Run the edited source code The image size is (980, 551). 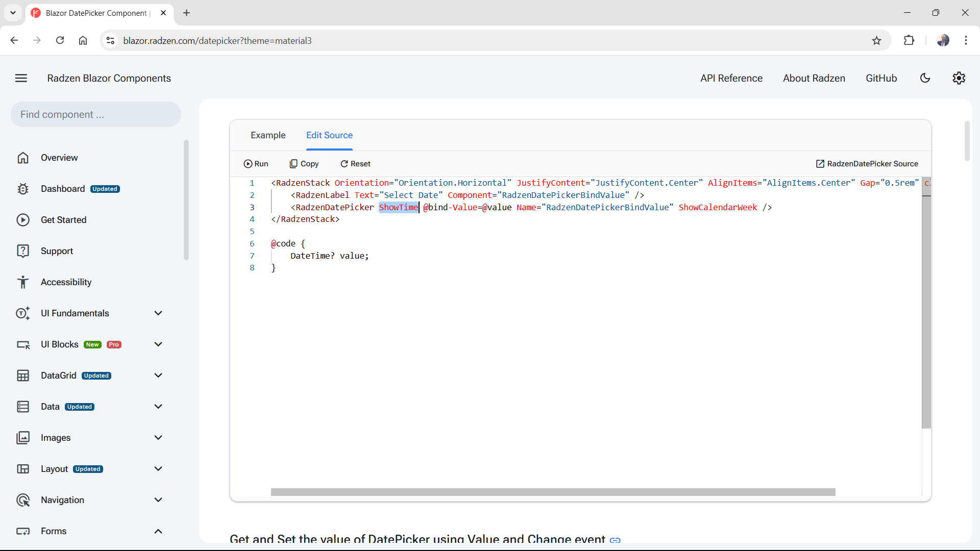click(x=256, y=164)
